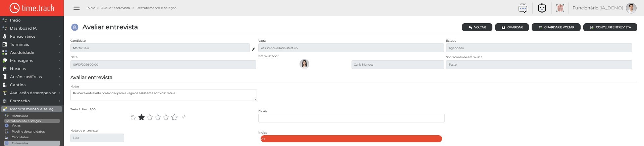Open the Entrevistas submenu item
The image size is (644, 146).
tap(32, 143)
